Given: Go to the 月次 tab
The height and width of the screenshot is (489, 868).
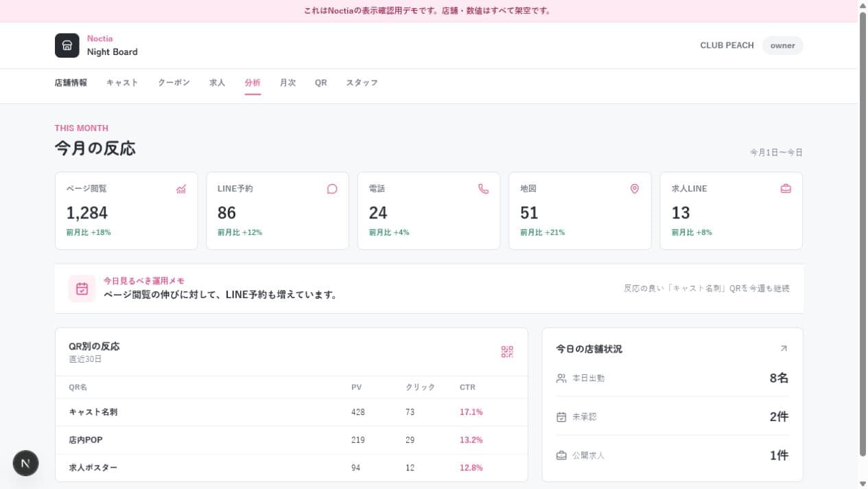Looking at the screenshot, I should pos(288,83).
